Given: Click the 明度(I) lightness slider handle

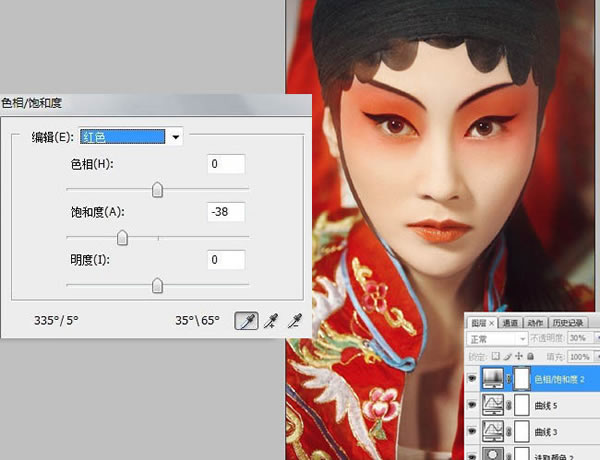Looking at the screenshot, I should point(157,286).
